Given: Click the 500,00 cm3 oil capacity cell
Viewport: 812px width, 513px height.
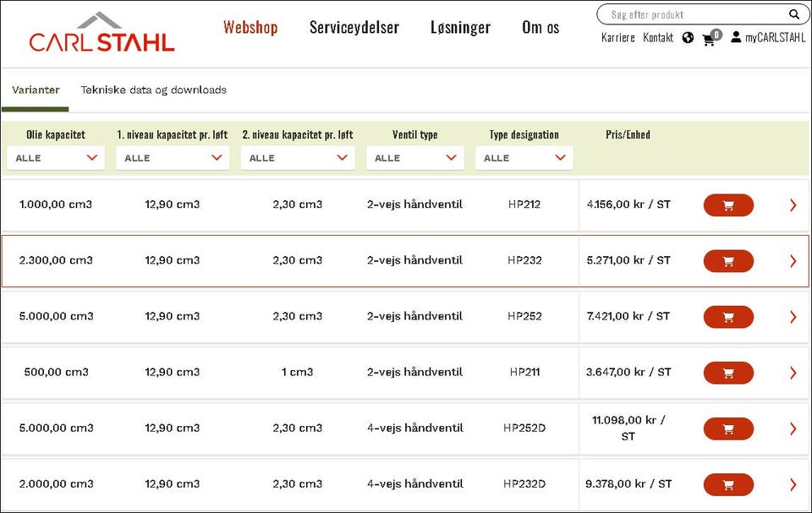Looking at the screenshot, I should (56, 372).
